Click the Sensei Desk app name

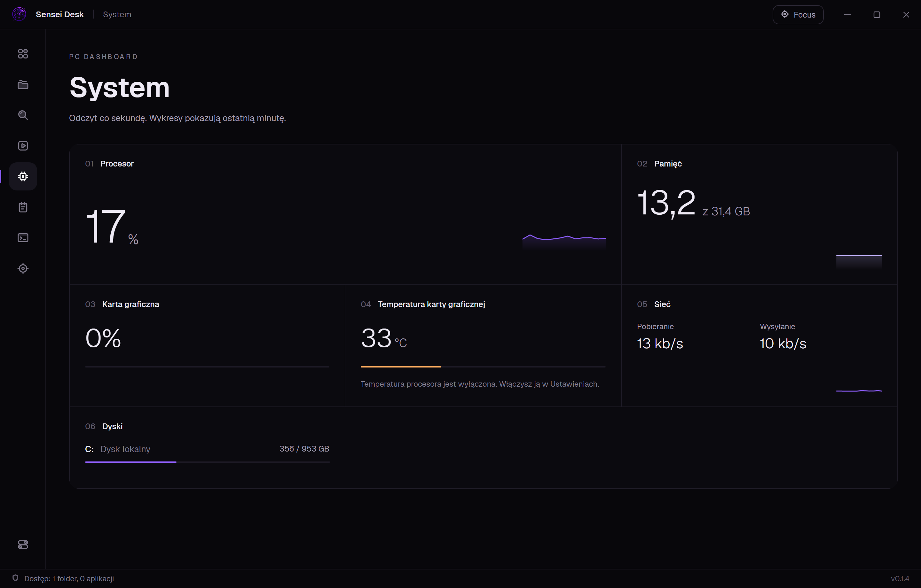(x=60, y=14)
